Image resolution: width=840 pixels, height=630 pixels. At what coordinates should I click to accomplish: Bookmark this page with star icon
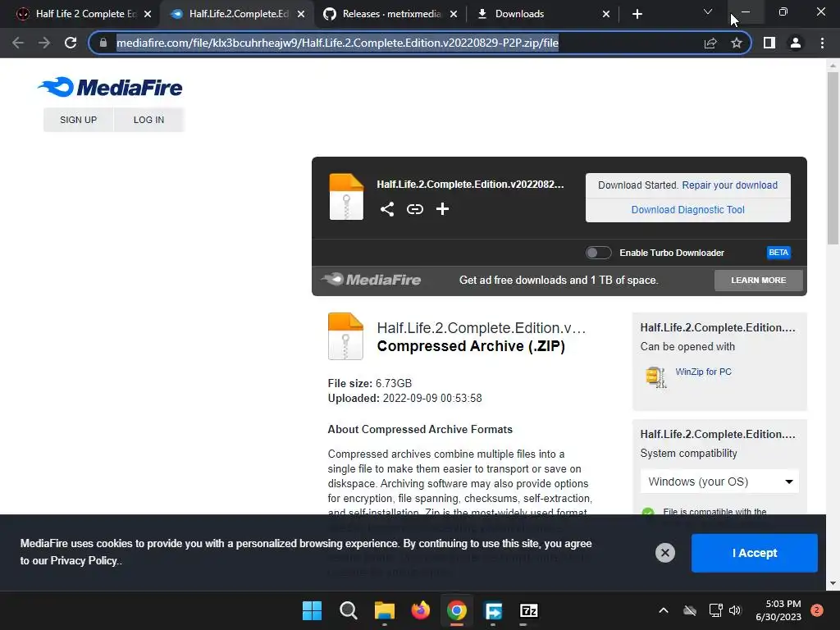pyautogui.click(x=737, y=43)
